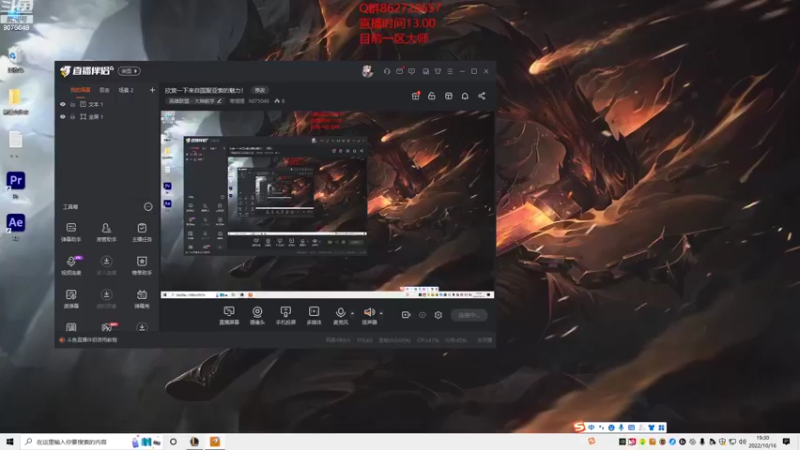Image resolution: width=800 pixels, height=450 pixels.
Task: Hide the 文本 1 source layer
Action: coord(63,104)
